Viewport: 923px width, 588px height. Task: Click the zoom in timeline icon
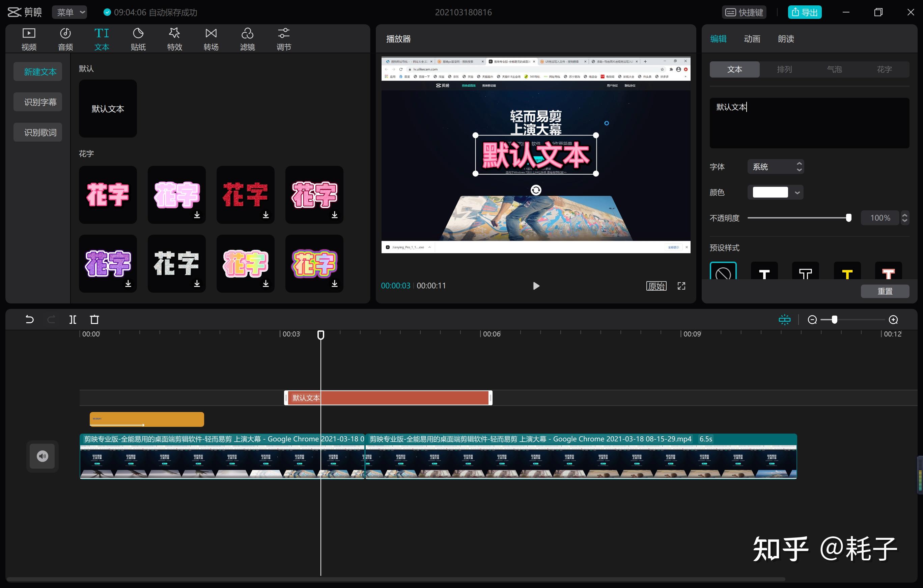coord(893,320)
